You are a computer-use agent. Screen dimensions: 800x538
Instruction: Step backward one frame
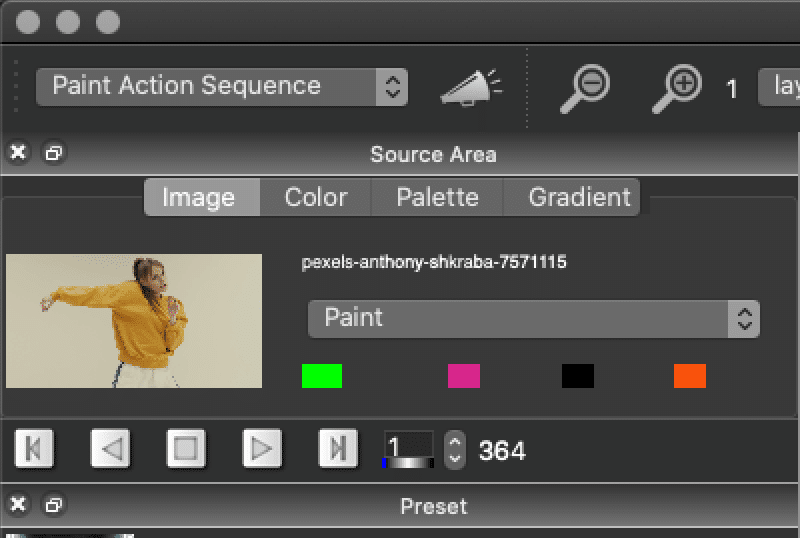110,449
